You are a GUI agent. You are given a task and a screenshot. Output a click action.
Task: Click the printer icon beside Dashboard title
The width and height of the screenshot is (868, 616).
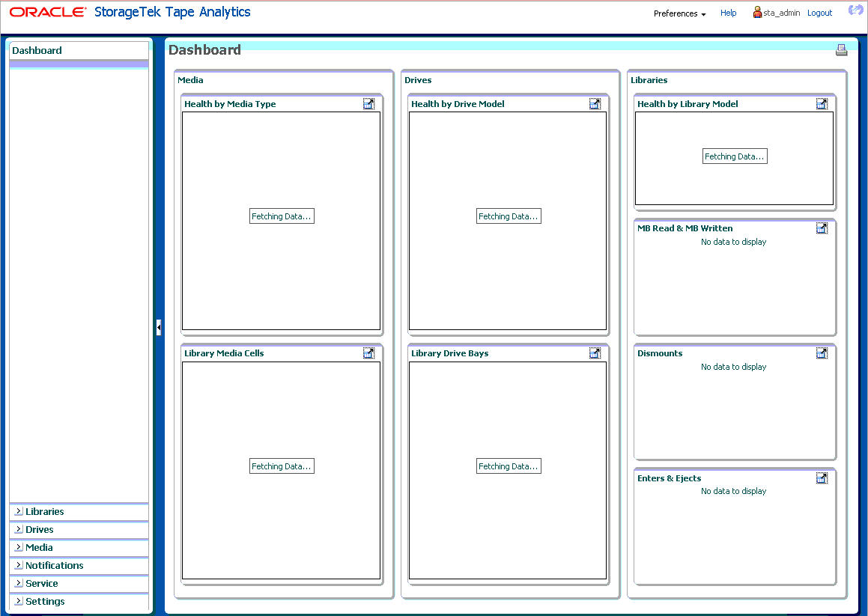(x=842, y=50)
